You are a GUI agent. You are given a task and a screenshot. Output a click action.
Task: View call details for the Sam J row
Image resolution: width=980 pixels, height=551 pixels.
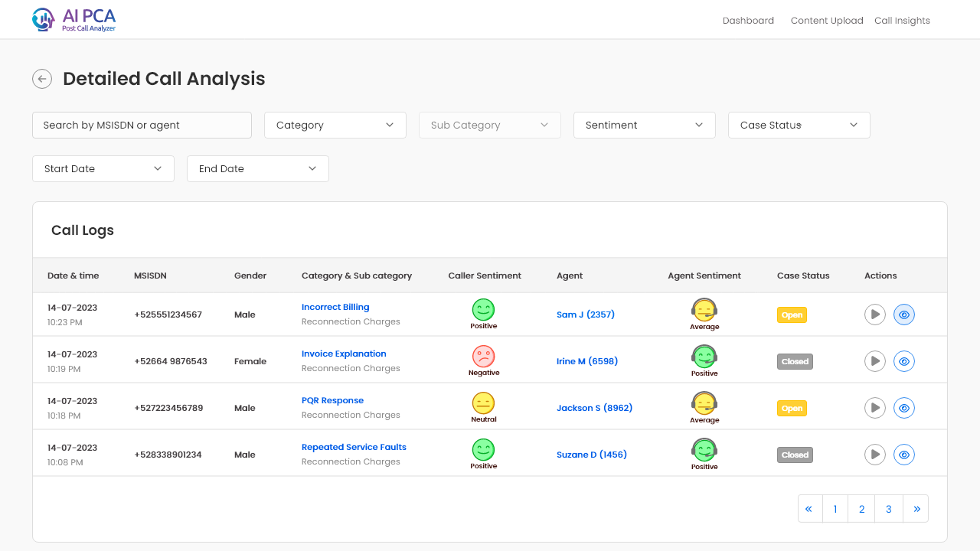pyautogui.click(x=904, y=315)
